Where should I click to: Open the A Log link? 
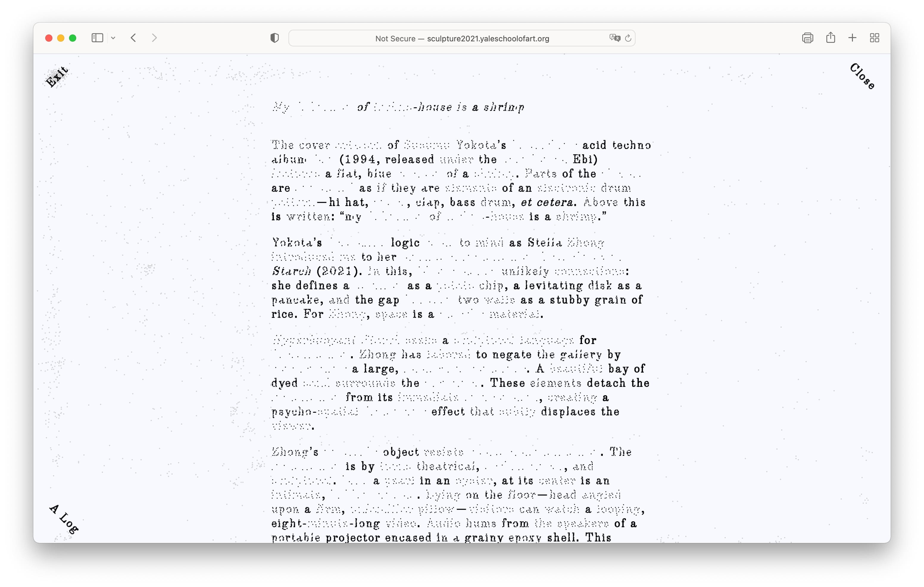pyautogui.click(x=64, y=519)
